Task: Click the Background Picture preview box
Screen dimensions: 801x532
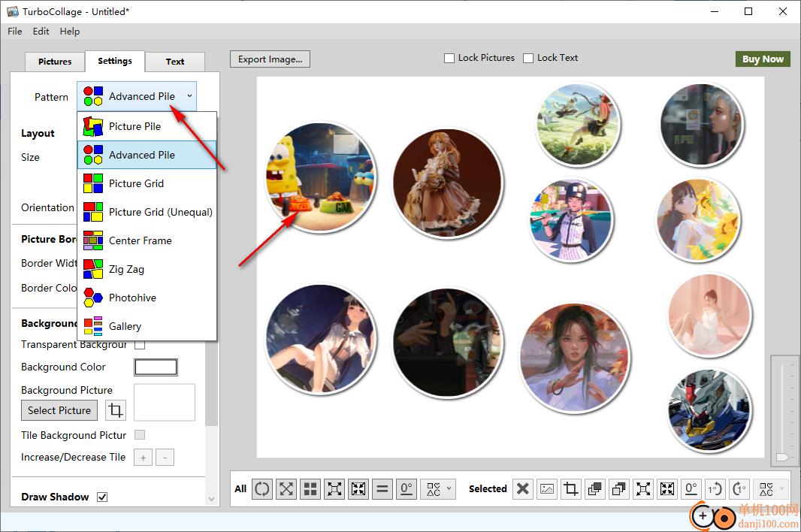Action: [165, 402]
